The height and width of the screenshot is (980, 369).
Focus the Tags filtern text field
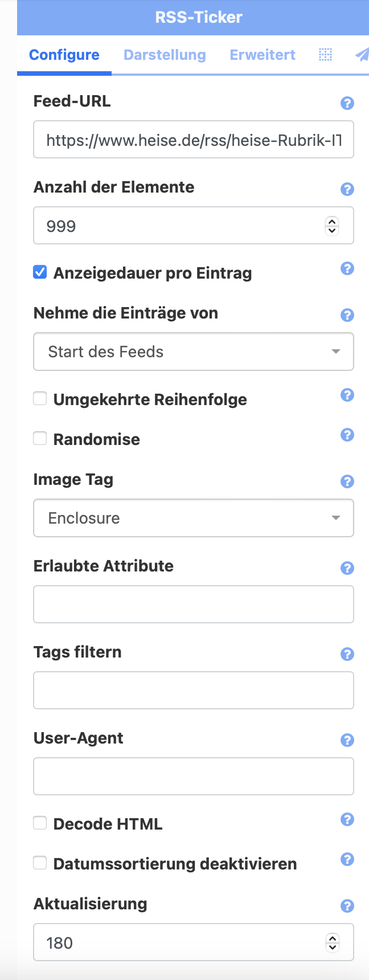(194, 691)
